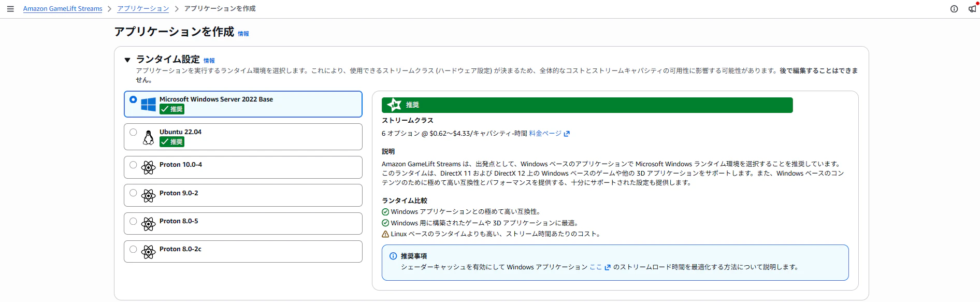Select the Proton 10.0-4 radio button

tap(133, 165)
